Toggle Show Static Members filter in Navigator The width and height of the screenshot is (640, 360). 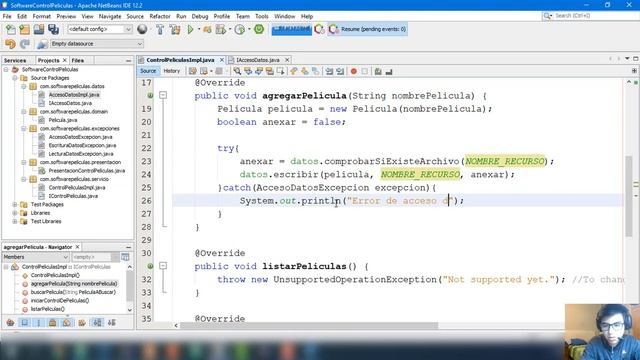point(39,322)
